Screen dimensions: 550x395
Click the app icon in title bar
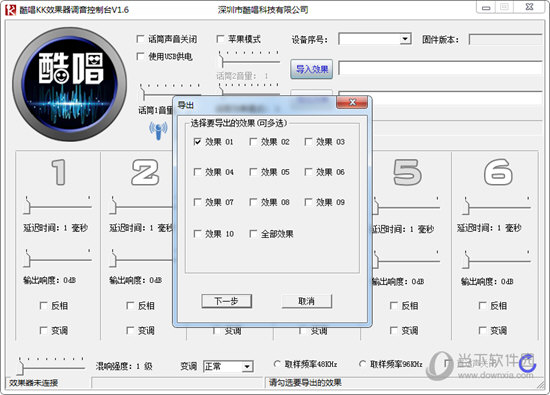tap(11, 10)
